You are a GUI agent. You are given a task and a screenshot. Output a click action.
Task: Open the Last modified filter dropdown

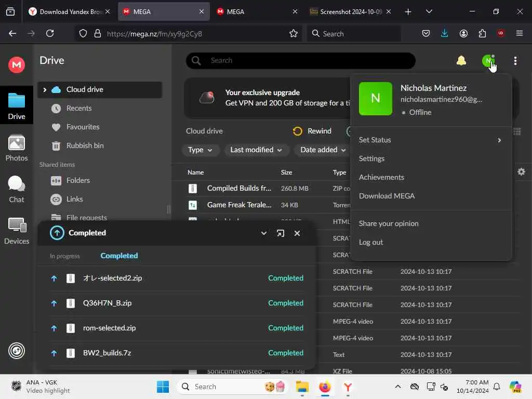[x=256, y=150]
